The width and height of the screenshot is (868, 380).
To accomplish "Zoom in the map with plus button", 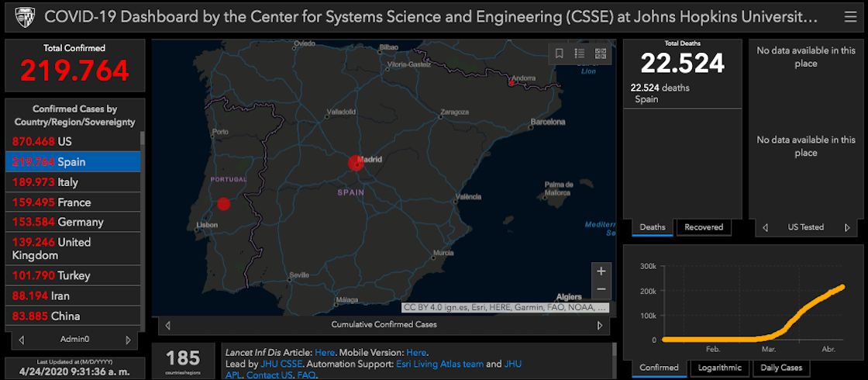I will coord(601,271).
